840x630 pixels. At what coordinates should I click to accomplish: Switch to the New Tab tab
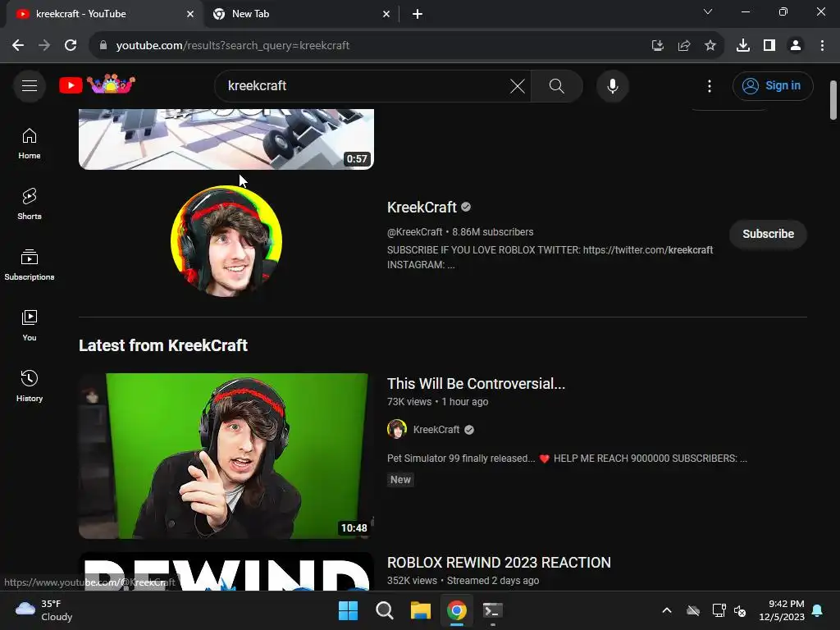click(300, 14)
